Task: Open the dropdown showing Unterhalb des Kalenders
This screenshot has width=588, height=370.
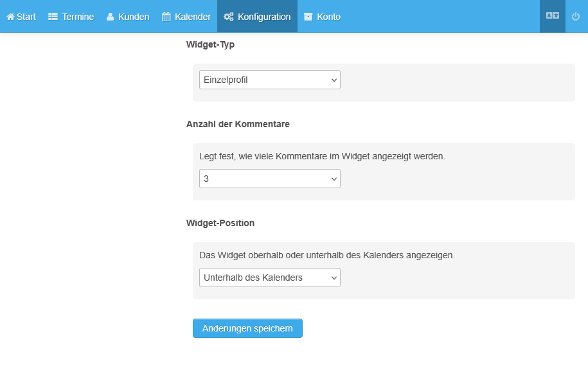Action: click(269, 277)
